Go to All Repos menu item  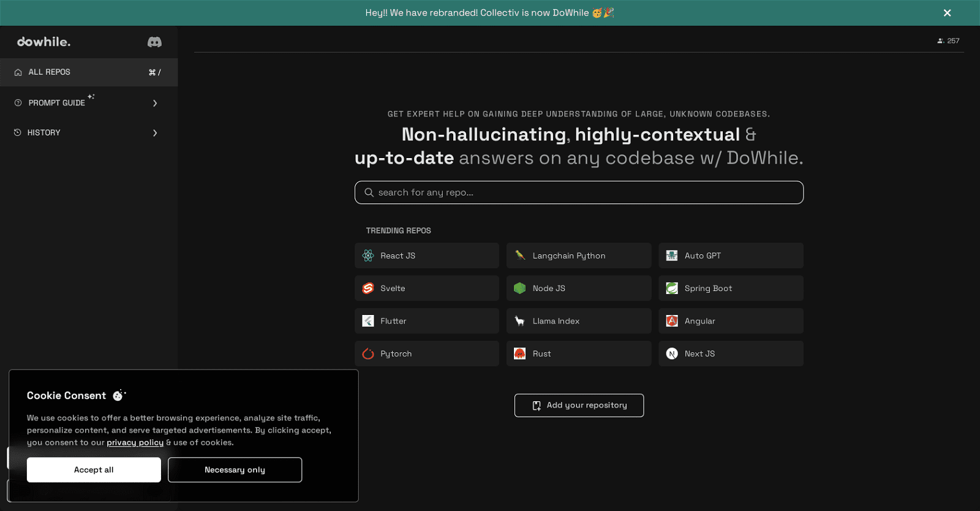[49, 72]
